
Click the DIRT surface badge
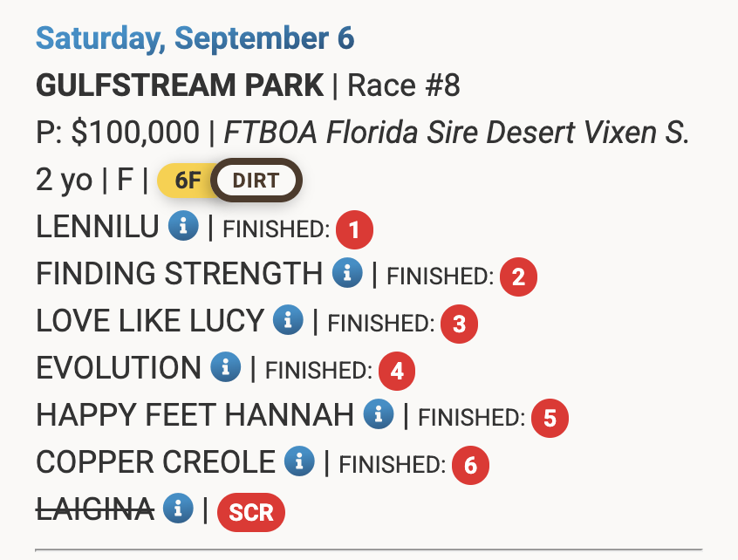tap(256, 181)
